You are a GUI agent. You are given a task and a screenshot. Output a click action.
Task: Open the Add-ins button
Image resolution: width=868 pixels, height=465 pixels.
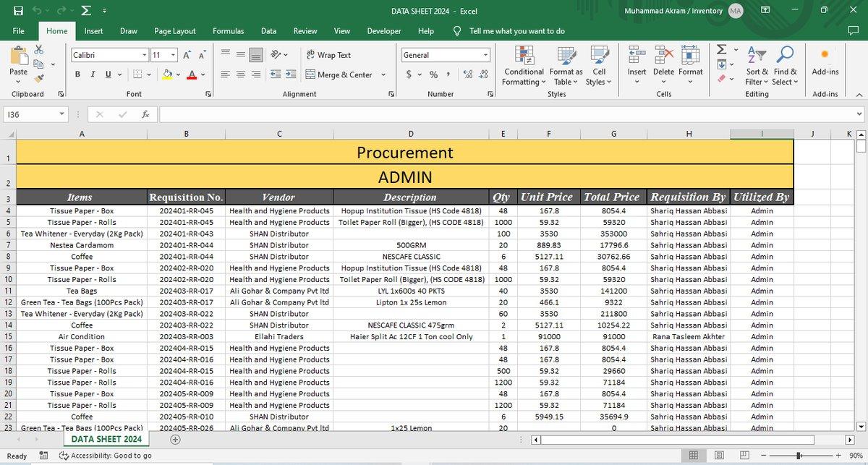coord(825,61)
